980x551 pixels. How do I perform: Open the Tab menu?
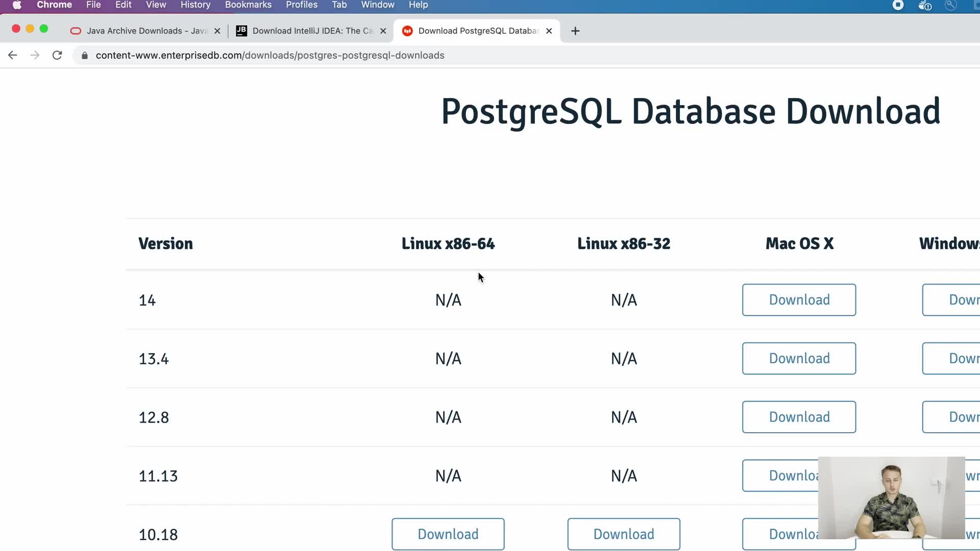[339, 5]
